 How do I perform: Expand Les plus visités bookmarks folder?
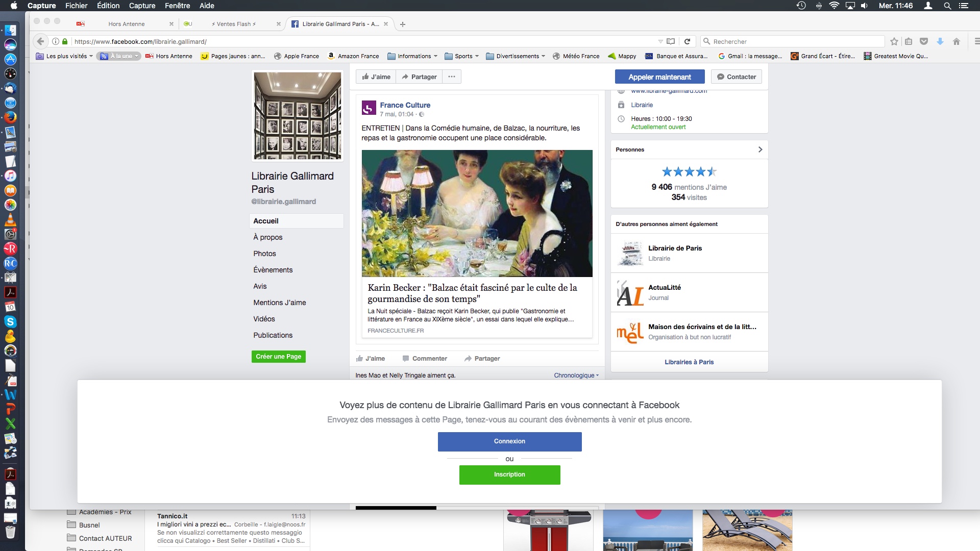click(64, 56)
